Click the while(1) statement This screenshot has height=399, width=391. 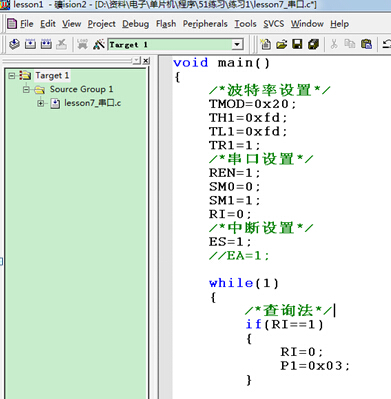pos(243,283)
